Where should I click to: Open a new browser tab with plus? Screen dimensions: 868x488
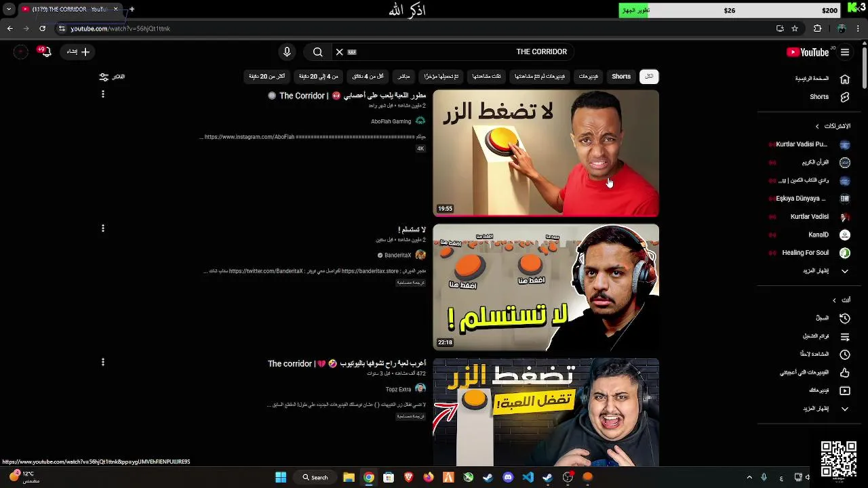click(x=132, y=9)
